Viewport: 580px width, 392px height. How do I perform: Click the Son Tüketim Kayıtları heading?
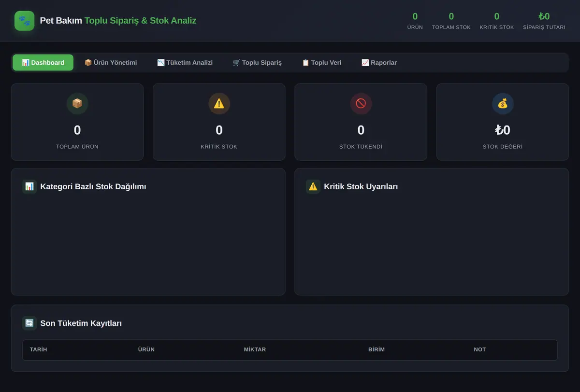81,323
